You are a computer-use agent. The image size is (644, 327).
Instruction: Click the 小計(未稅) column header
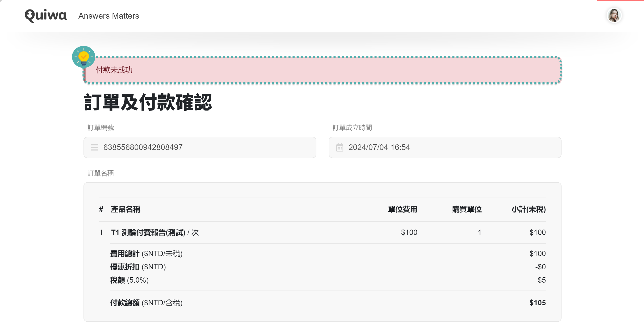click(529, 209)
